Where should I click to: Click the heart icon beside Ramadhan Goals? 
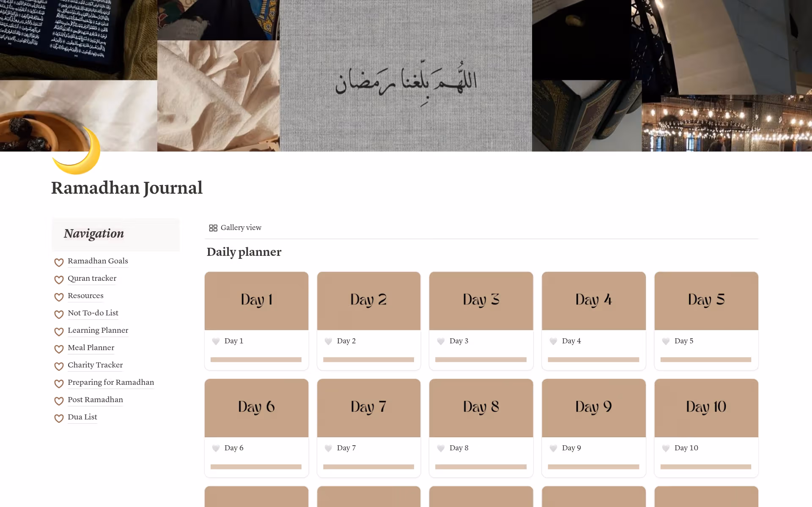click(59, 262)
